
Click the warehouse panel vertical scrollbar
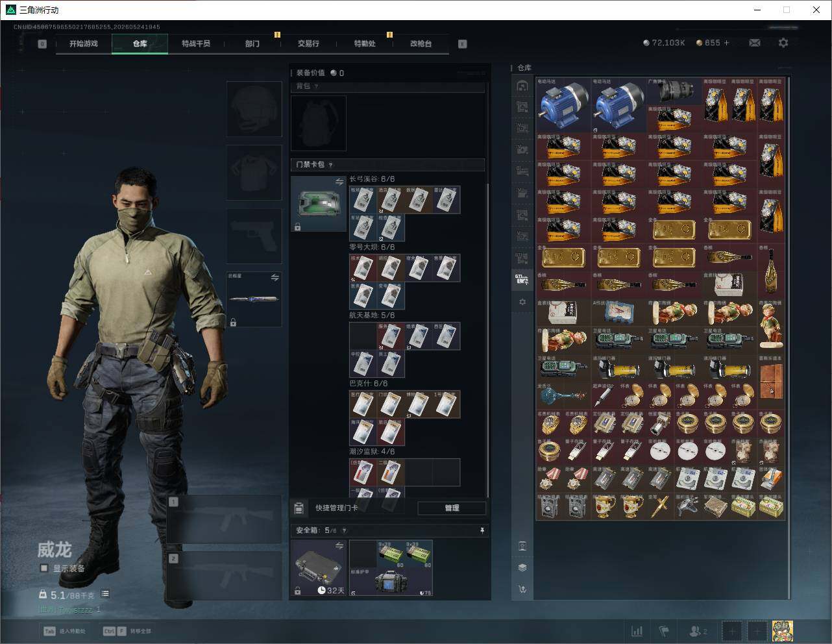pyautogui.click(x=789, y=338)
